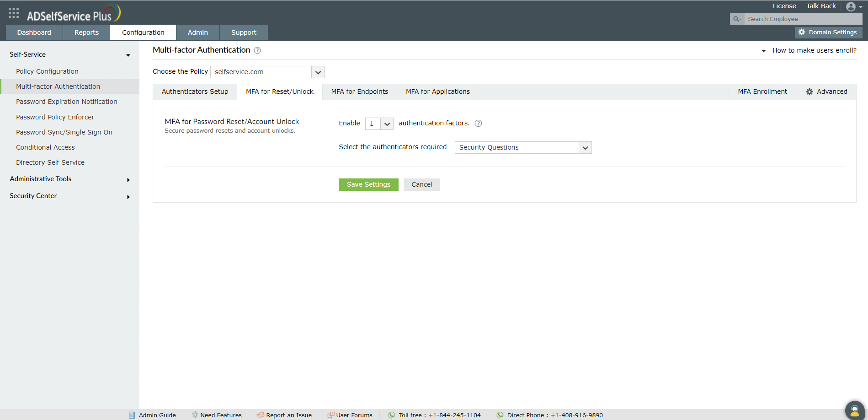This screenshot has height=420, width=868.
Task: Open Domain Settings via the gear icon
Action: [x=803, y=32]
